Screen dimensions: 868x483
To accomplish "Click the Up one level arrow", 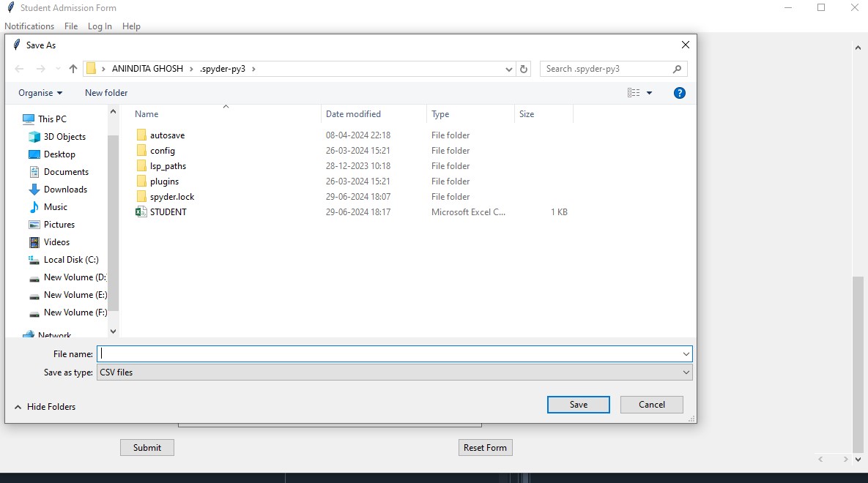I will [x=73, y=69].
